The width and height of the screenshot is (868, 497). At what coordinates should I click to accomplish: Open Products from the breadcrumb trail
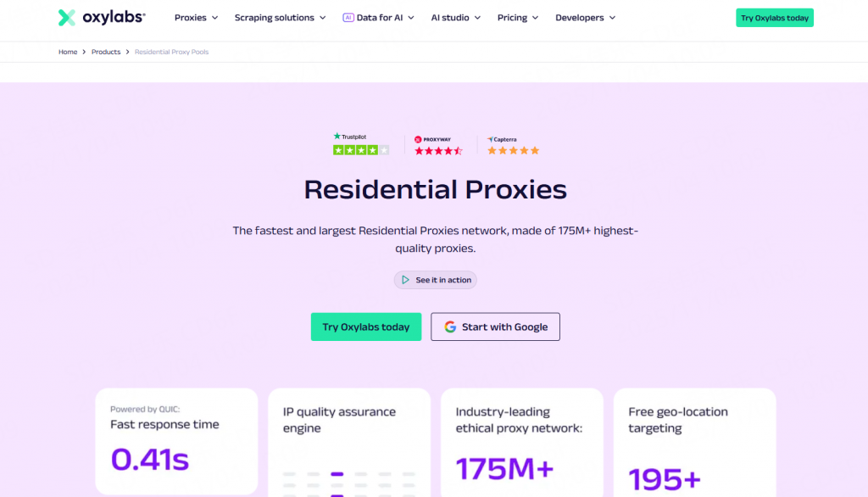106,52
